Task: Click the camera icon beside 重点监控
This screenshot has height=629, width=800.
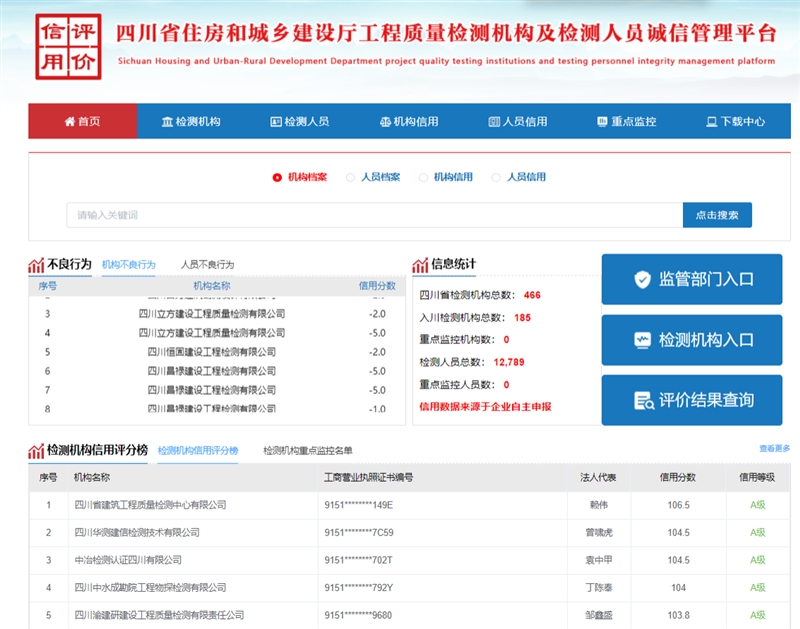Action: [601, 122]
